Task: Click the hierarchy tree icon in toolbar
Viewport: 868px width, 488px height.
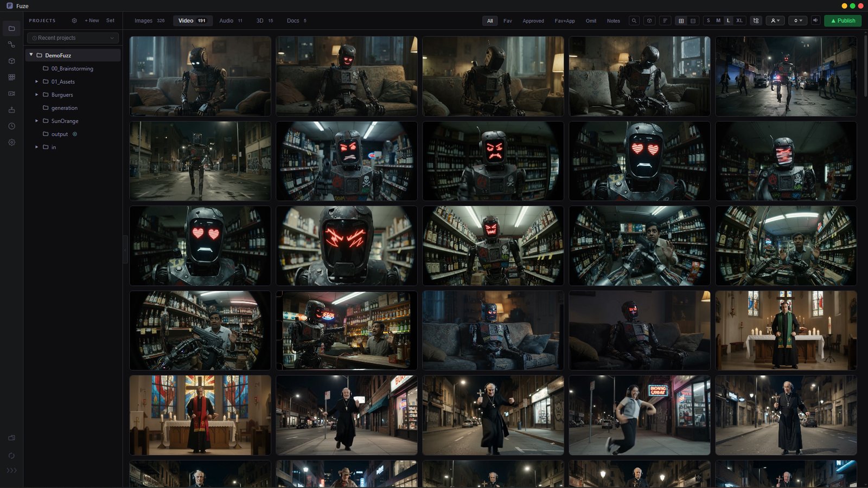Action: [756, 21]
